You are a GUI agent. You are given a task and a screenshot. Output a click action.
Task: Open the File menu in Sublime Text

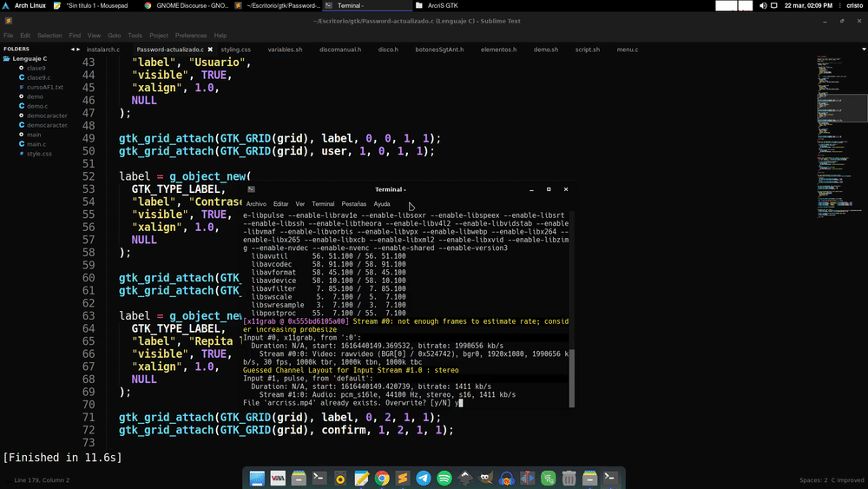click(9, 36)
